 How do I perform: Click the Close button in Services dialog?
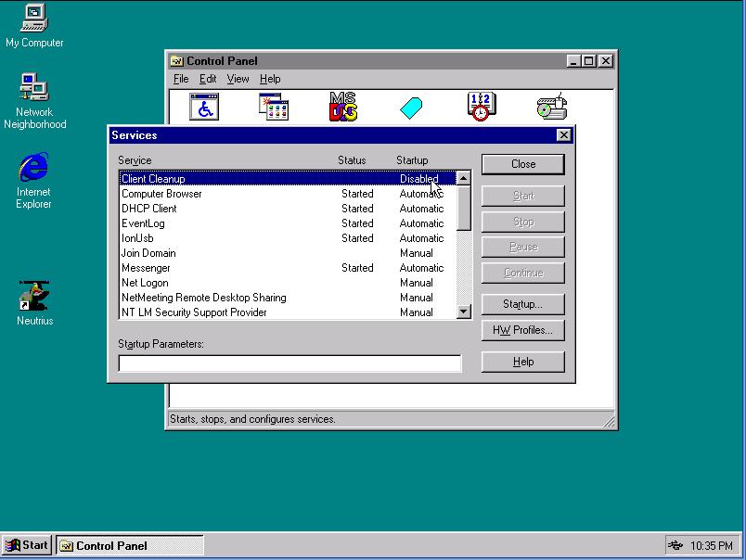(523, 164)
